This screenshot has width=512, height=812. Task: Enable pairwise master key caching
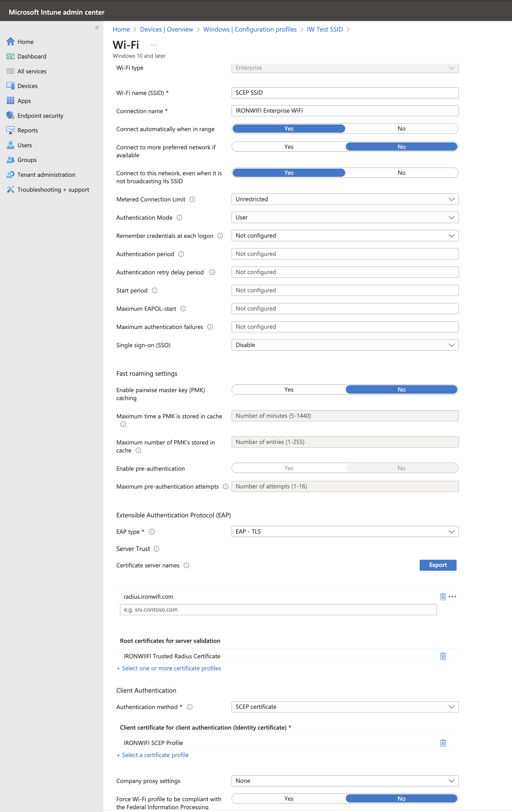[289, 390]
